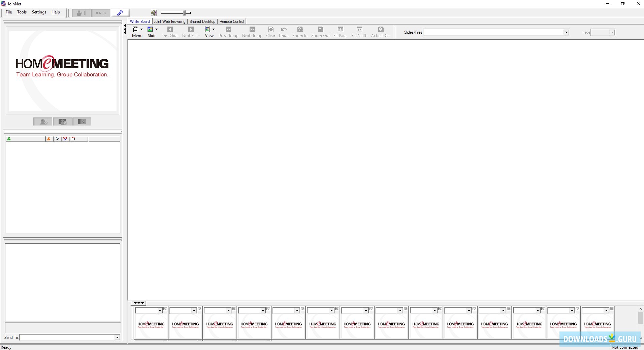The height and width of the screenshot is (350, 644).
Task: Open the Tools menu
Action: [x=22, y=12]
